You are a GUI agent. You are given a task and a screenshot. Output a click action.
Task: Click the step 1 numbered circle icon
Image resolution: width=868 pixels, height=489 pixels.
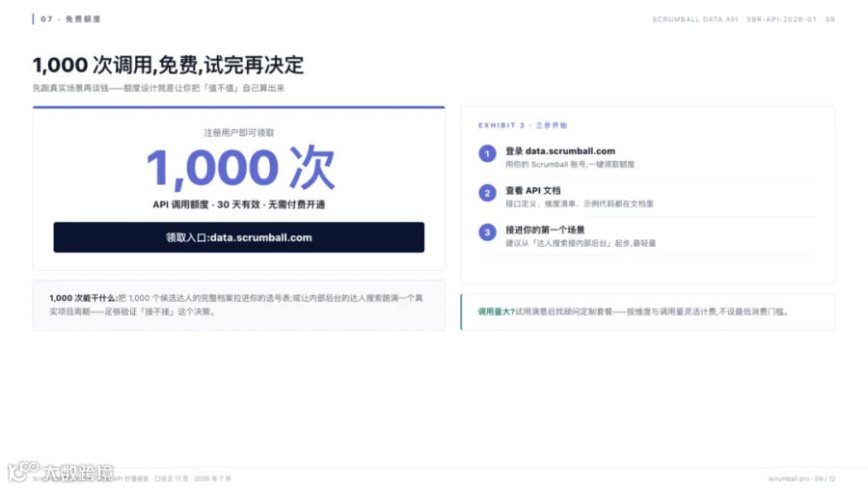click(x=487, y=153)
